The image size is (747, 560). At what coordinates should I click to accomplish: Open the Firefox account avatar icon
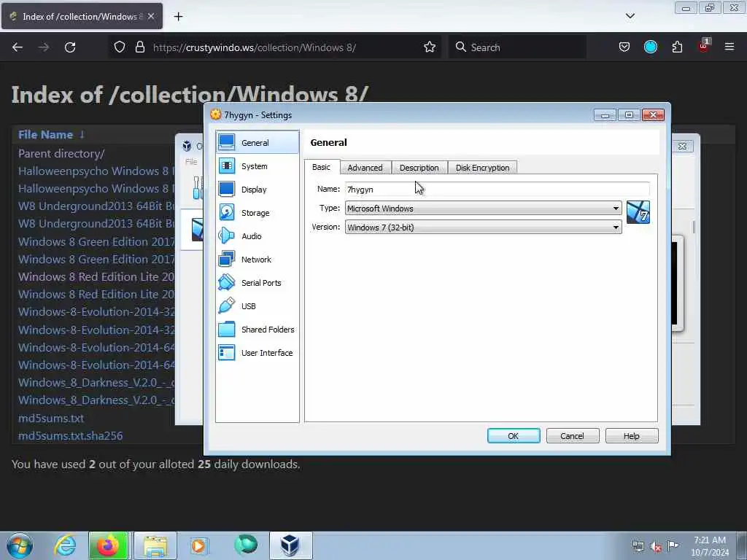(650, 47)
